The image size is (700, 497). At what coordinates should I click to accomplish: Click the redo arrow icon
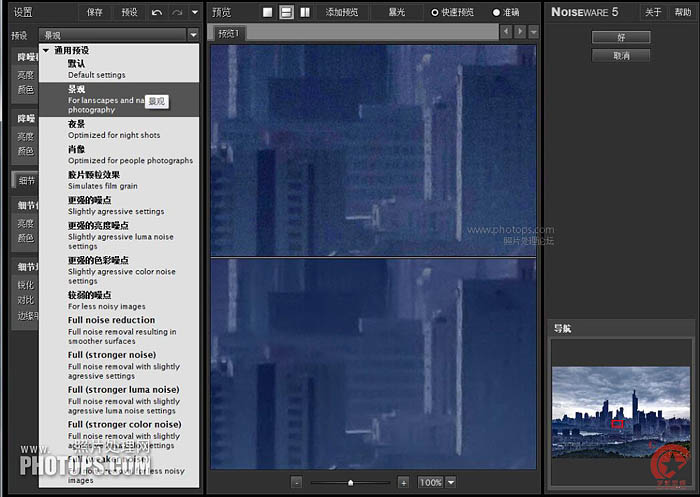click(177, 12)
